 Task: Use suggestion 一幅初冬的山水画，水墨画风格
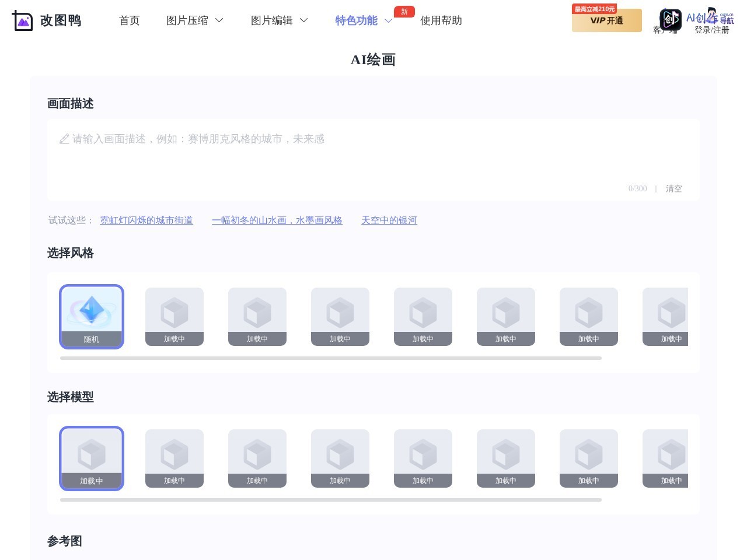pyautogui.click(x=277, y=220)
